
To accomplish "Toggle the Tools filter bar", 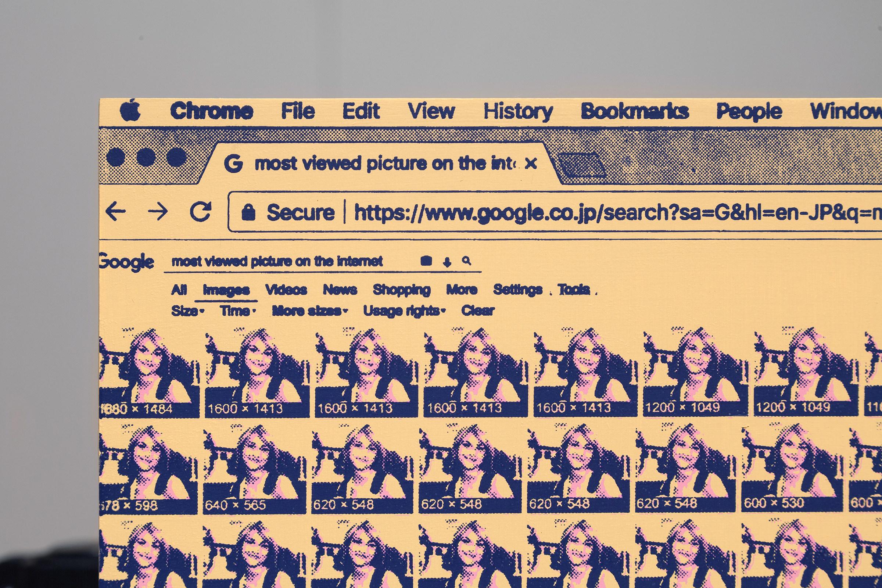I will [574, 290].
